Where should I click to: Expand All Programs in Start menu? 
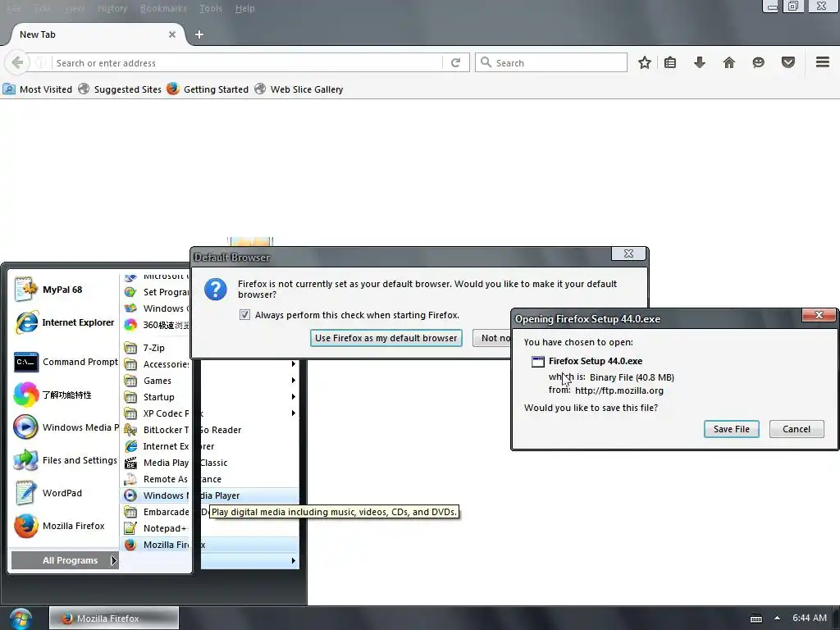65,560
